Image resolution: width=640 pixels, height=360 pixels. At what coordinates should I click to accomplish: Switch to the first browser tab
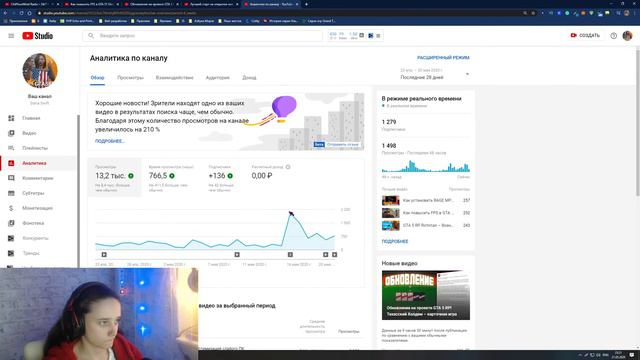31,4
